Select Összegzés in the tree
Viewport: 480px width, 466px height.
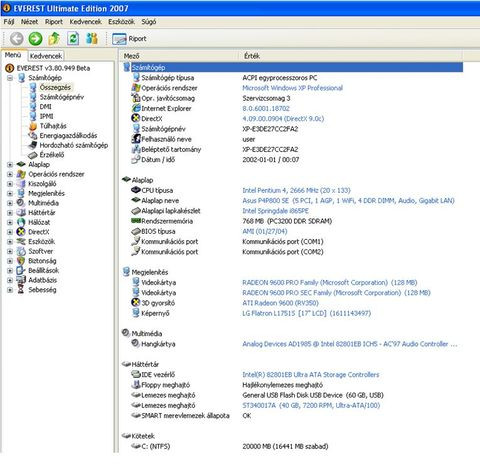coord(55,87)
